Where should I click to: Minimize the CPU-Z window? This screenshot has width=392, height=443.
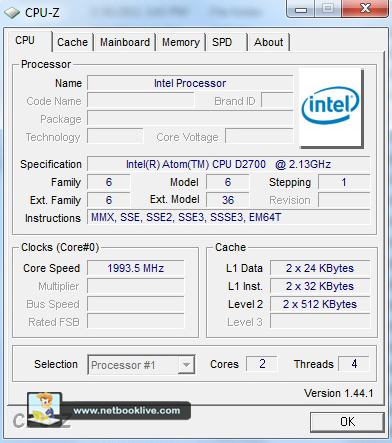[301, 9]
